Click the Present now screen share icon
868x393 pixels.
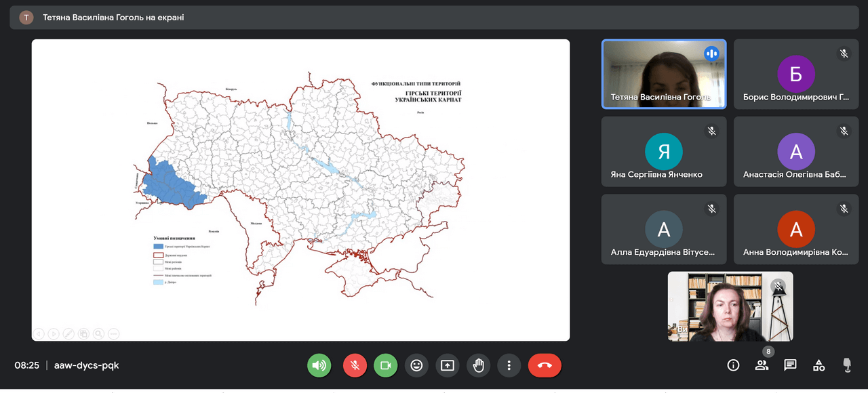tap(447, 365)
